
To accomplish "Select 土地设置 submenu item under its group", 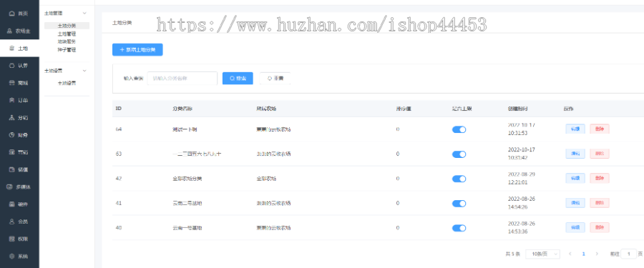I will coord(67,83).
